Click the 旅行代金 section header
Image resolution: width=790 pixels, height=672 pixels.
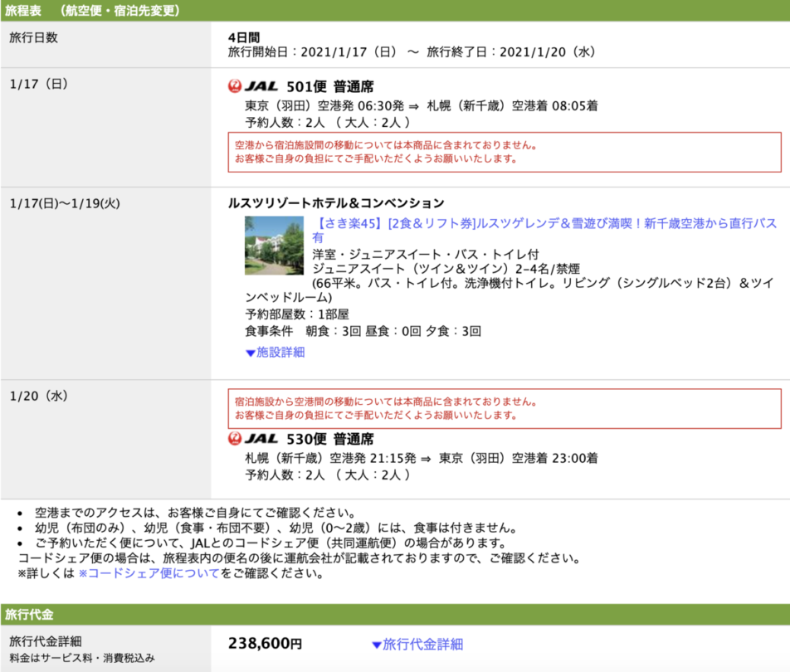[395, 615]
